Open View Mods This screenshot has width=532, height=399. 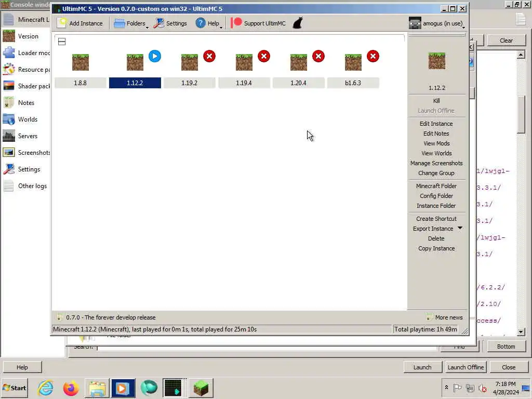click(x=436, y=143)
